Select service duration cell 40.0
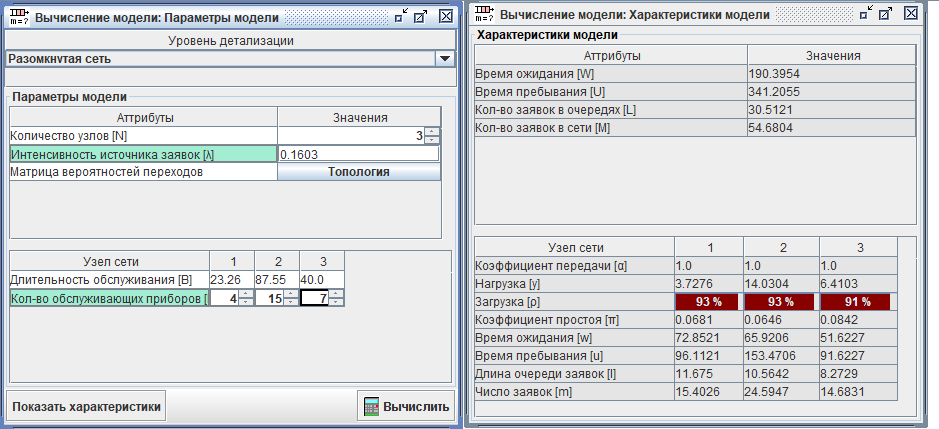939x429 pixels. (322, 279)
